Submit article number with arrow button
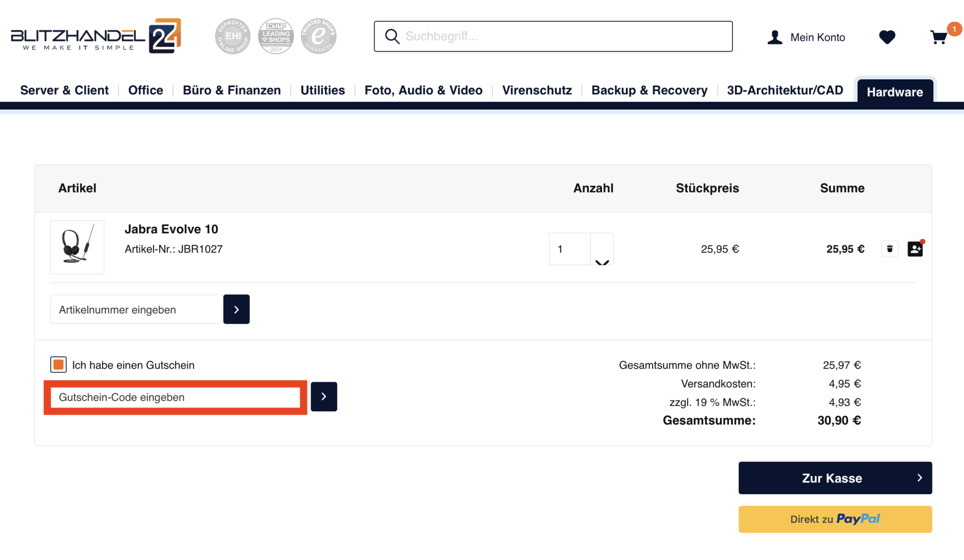The image size is (964, 560). tap(236, 309)
